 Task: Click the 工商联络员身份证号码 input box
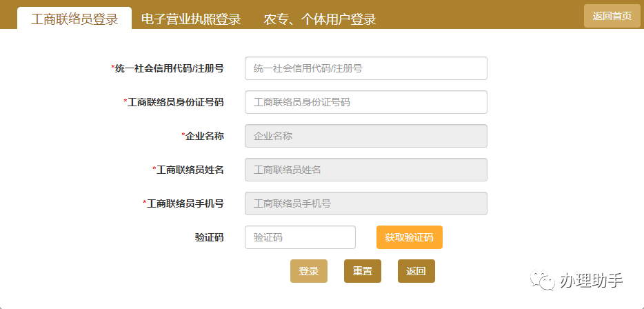(x=366, y=102)
